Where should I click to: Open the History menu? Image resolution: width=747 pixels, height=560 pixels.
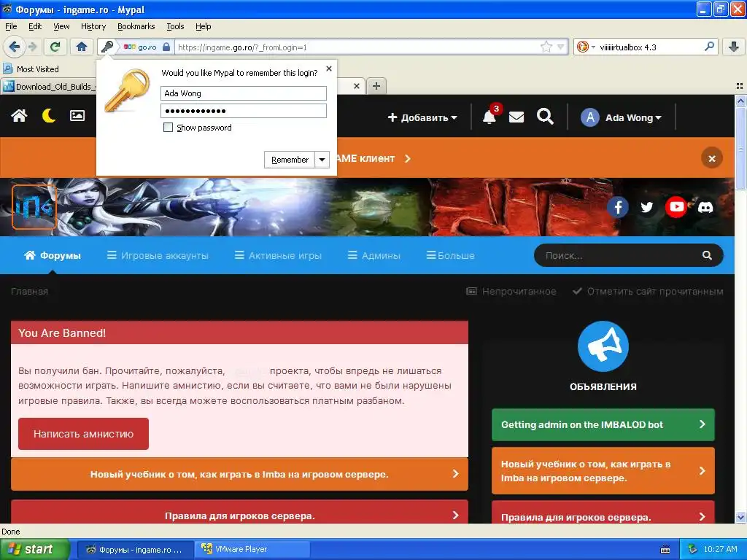pyautogui.click(x=93, y=26)
